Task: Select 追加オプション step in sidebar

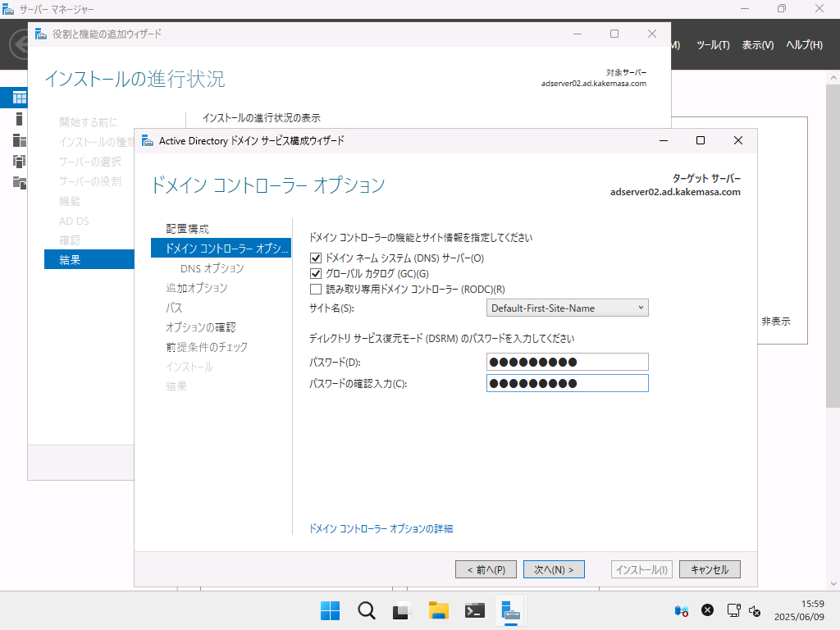Action: (197, 288)
